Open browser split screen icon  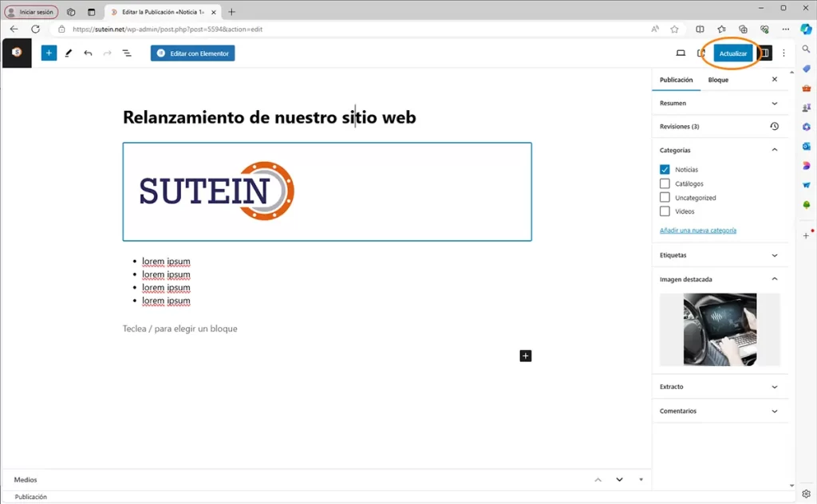pyautogui.click(x=700, y=30)
